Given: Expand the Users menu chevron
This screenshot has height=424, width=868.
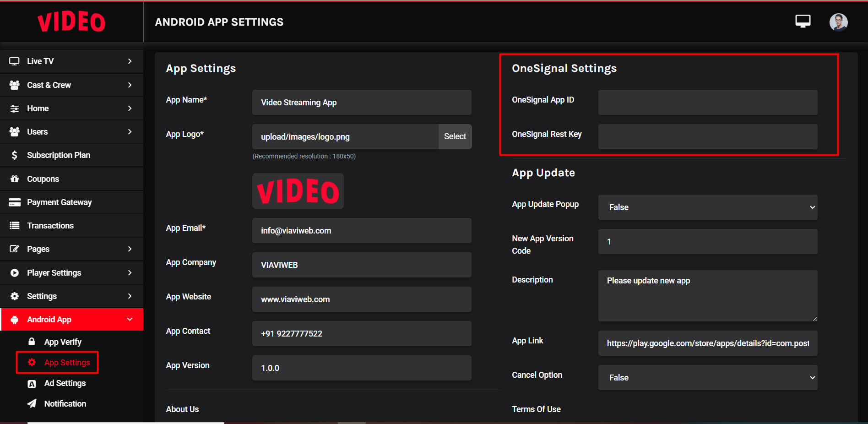Looking at the screenshot, I should click(x=130, y=132).
